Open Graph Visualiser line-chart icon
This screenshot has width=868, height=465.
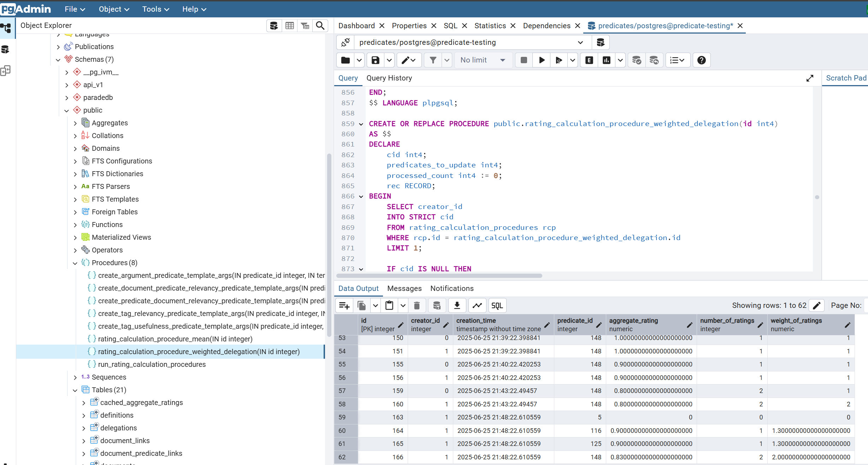(477, 305)
